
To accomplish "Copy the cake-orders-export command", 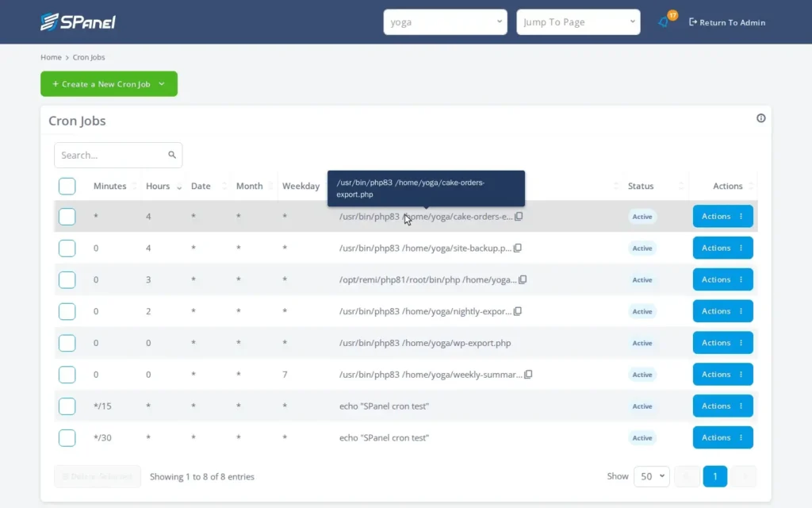I will (x=519, y=216).
